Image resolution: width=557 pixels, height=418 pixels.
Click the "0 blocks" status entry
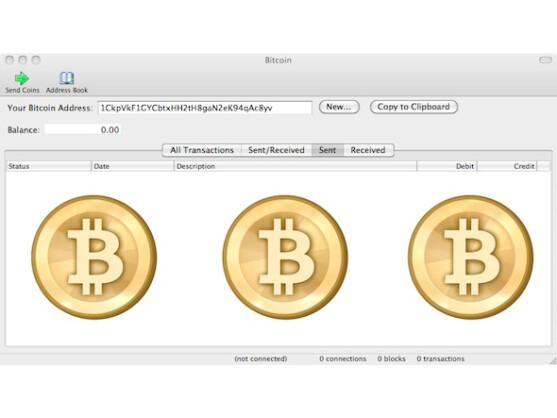[391, 359]
